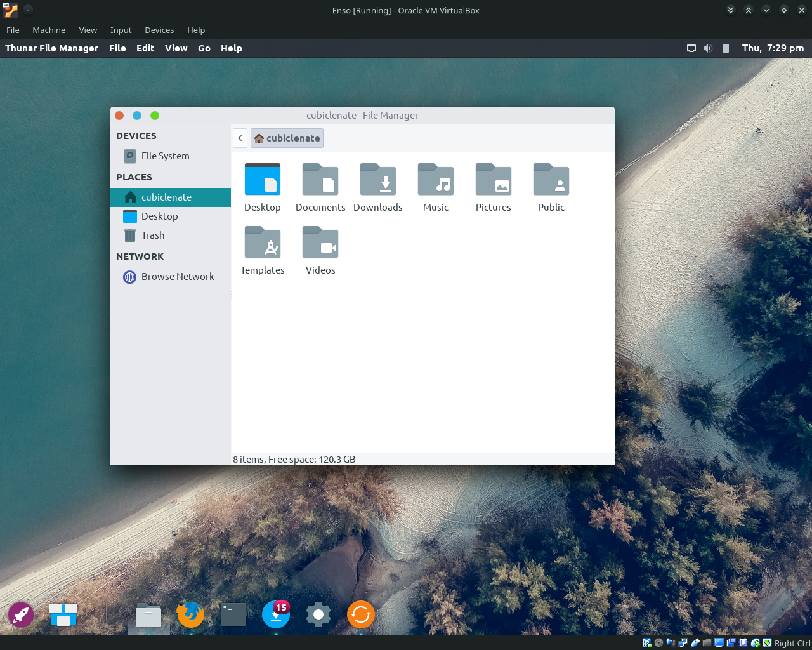The width and height of the screenshot is (812, 650).
Task: Open the app launcher rocket icon
Action: pos(21,614)
